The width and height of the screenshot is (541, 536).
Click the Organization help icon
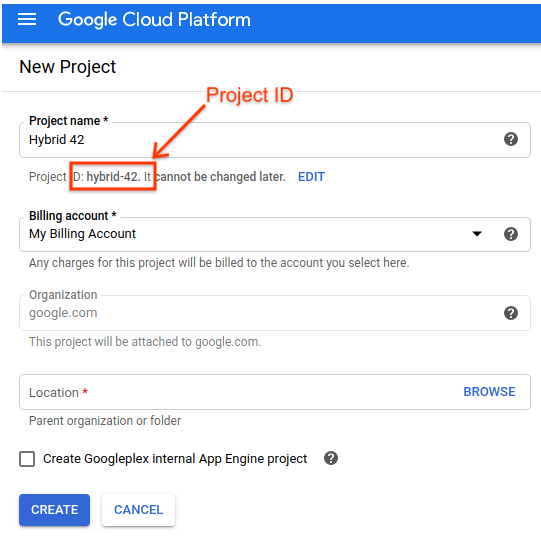[x=511, y=313]
